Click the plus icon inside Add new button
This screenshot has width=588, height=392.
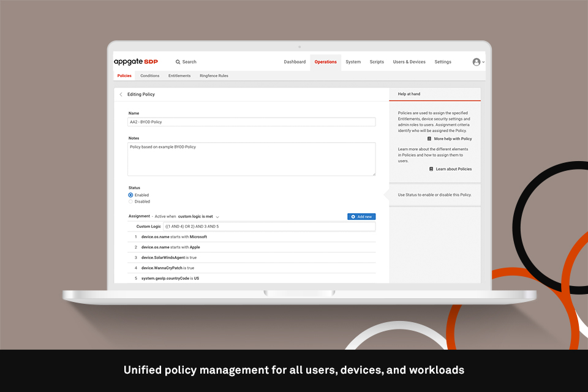pyautogui.click(x=353, y=216)
